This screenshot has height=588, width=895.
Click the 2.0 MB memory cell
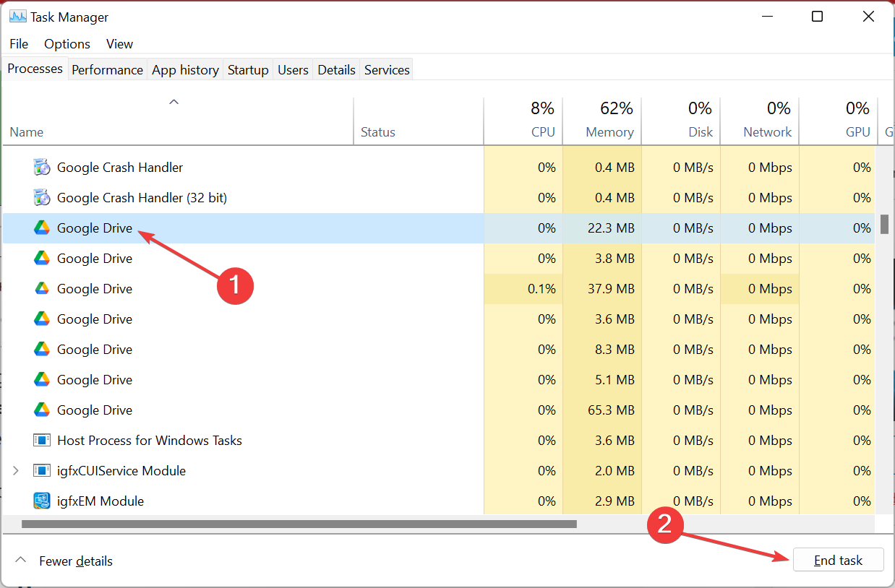coord(601,471)
